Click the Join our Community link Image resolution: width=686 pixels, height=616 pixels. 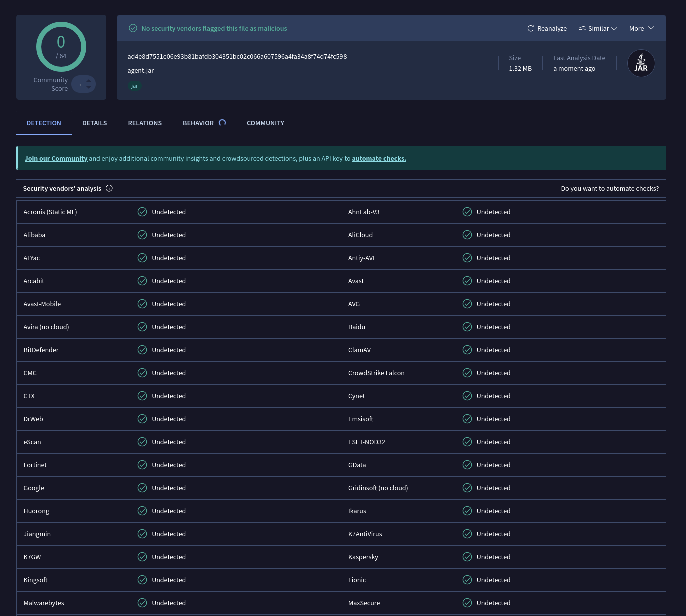coord(56,158)
